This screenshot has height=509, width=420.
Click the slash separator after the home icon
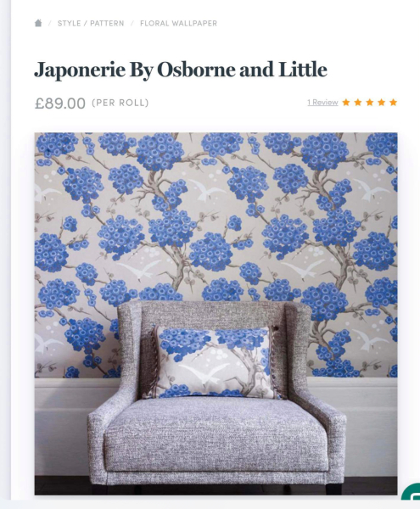(50, 24)
